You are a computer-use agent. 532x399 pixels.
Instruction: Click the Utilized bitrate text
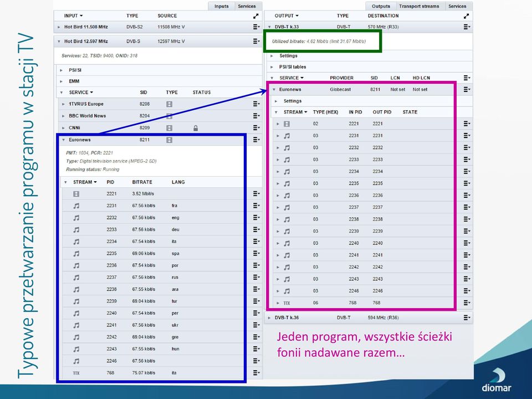[319, 42]
